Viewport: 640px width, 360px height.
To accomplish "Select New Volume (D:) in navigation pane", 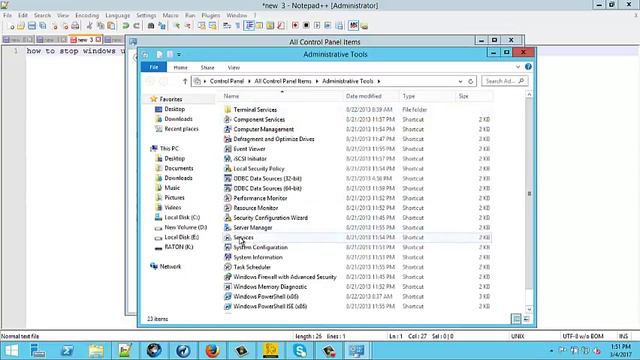I will [185, 227].
